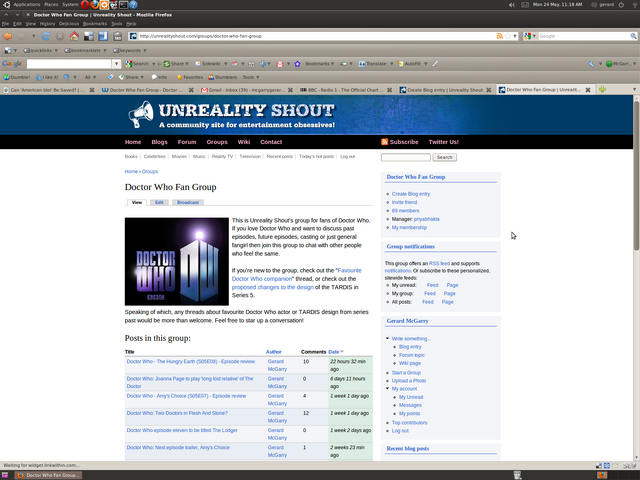Click in the site search input field

[x=406, y=157]
